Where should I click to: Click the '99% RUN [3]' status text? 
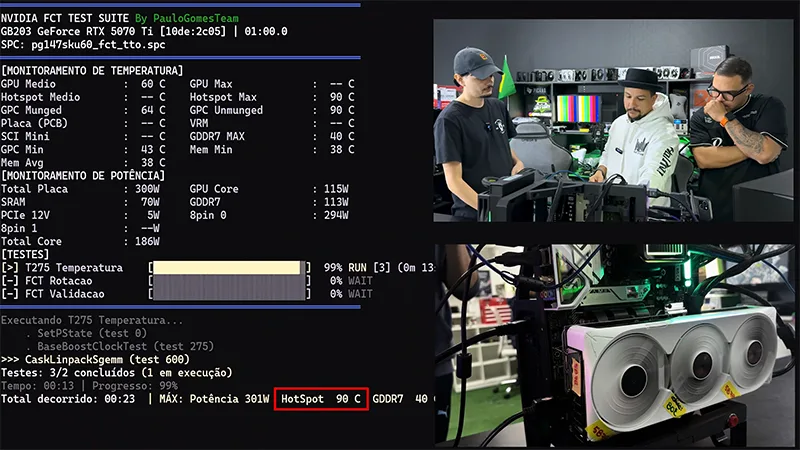(357, 268)
